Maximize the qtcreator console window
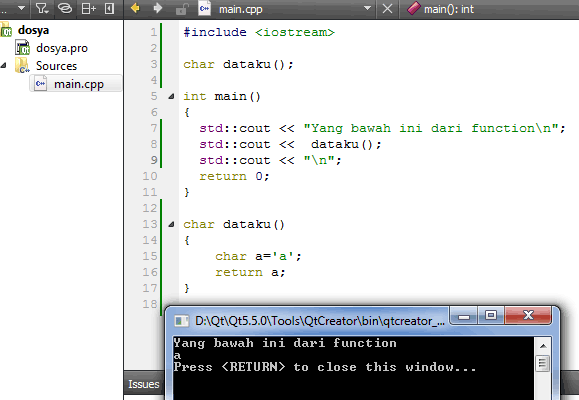 [491, 315]
